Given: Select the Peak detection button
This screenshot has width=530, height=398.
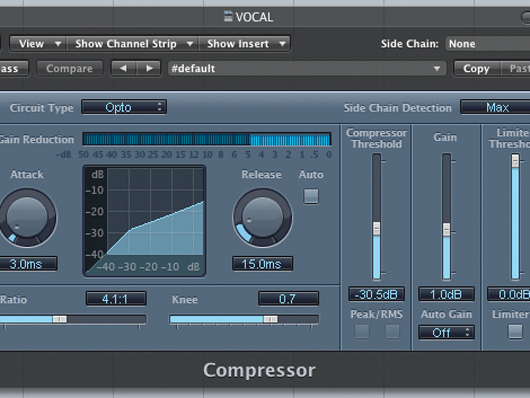Looking at the screenshot, I should (362, 331).
